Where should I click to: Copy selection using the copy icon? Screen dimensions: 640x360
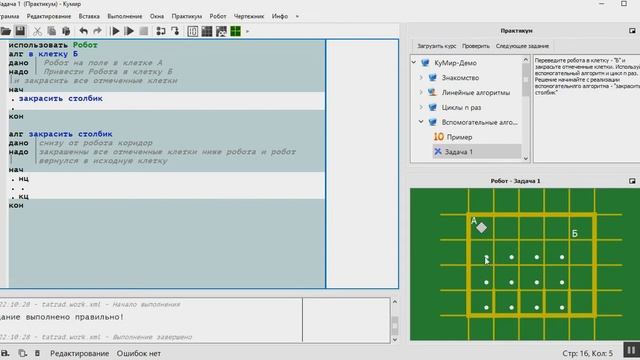[x=52, y=31]
